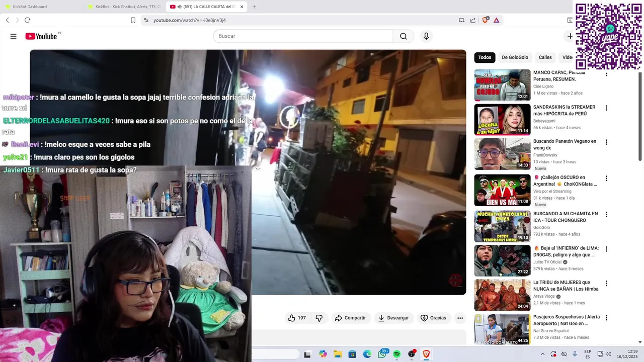Click the Compartir share button
644x362 pixels.
351,318
